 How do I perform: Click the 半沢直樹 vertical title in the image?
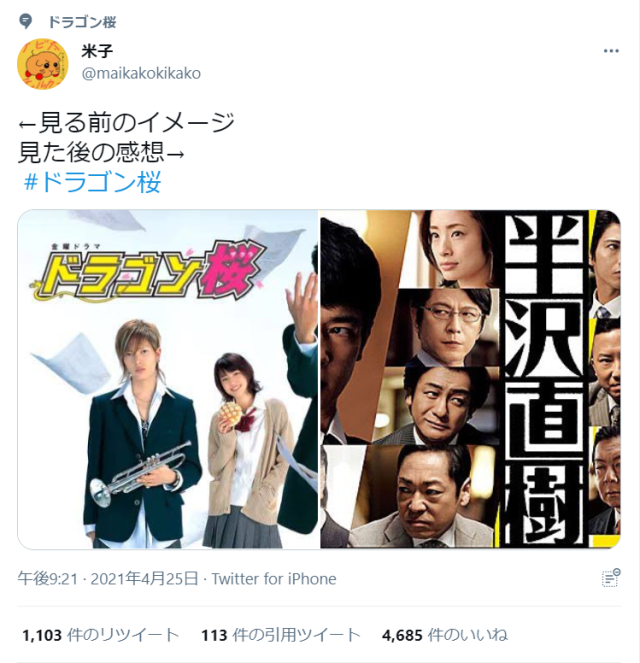click(545, 379)
